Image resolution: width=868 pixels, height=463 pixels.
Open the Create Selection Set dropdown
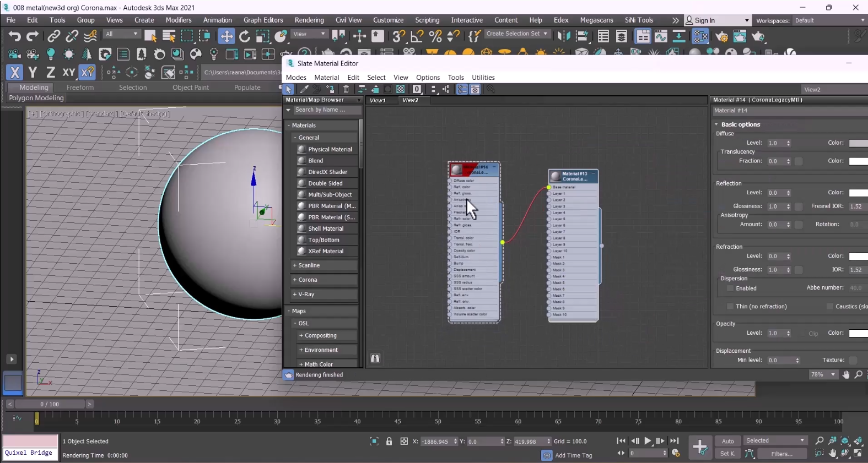point(516,34)
